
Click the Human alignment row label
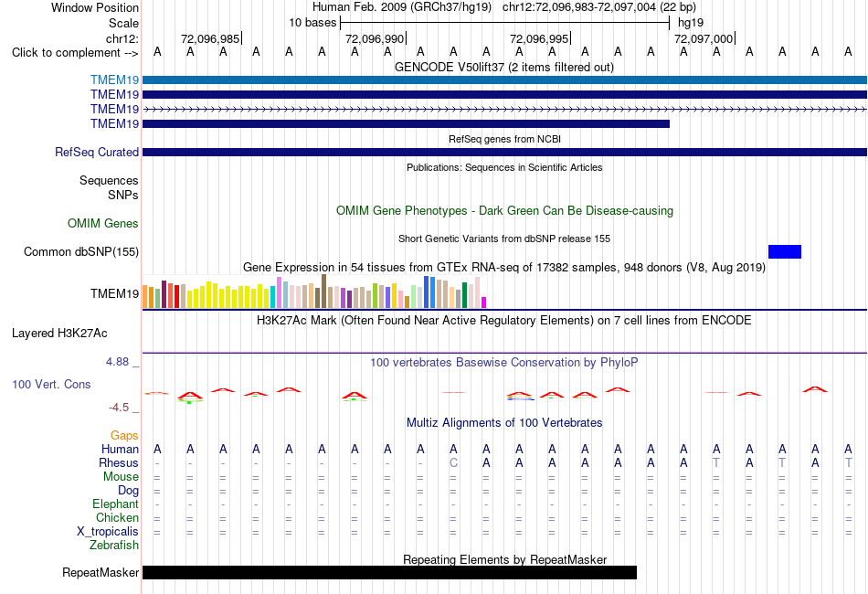click(x=120, y=449)
